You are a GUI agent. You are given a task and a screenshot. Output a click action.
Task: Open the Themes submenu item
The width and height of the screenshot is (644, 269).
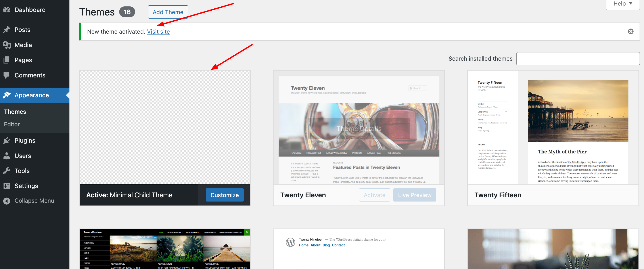[15, 111]
